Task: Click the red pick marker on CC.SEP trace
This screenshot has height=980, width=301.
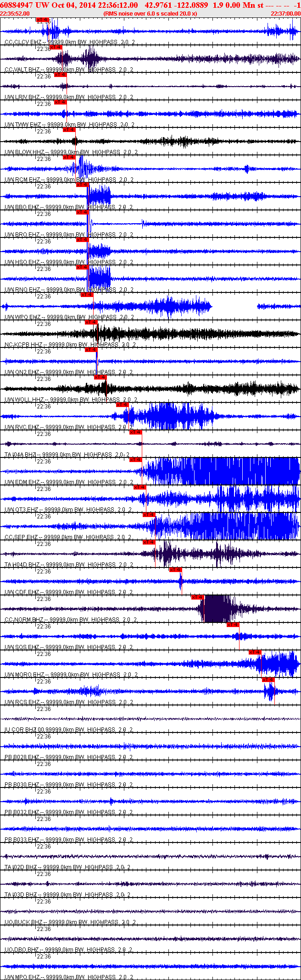Action: (149, 515)
